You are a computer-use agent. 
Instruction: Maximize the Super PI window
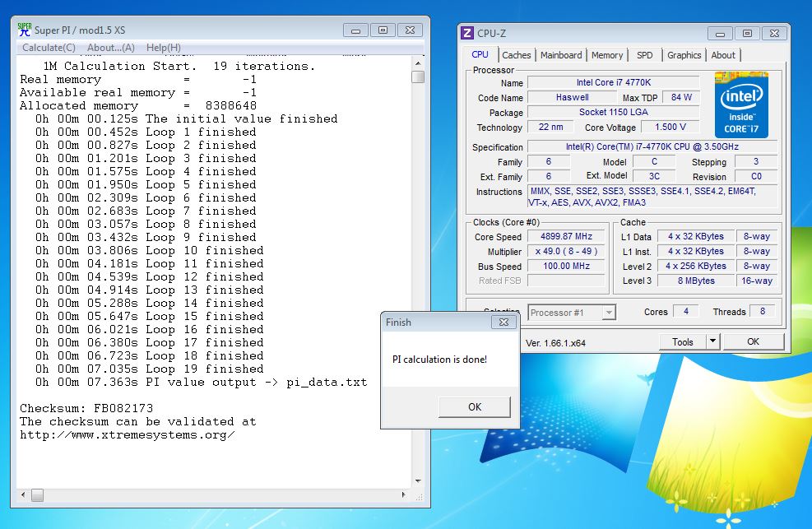[383, 30]
